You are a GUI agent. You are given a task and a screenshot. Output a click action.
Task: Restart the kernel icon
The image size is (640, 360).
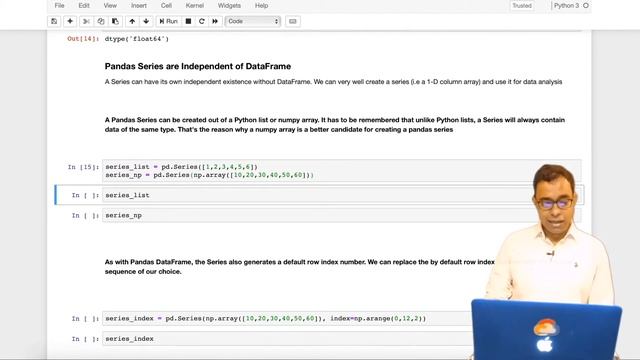click(202, 21)
